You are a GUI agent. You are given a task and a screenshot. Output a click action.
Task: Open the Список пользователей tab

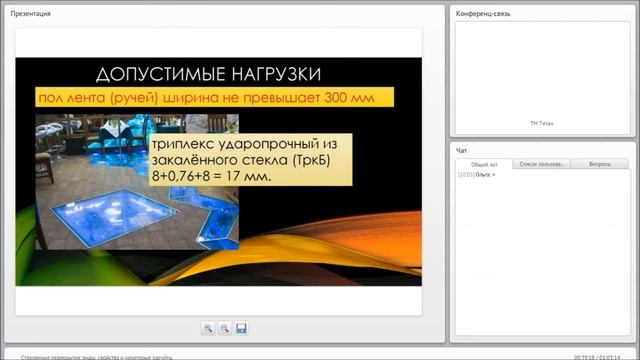pyautogui.click(x=541, y=164)
